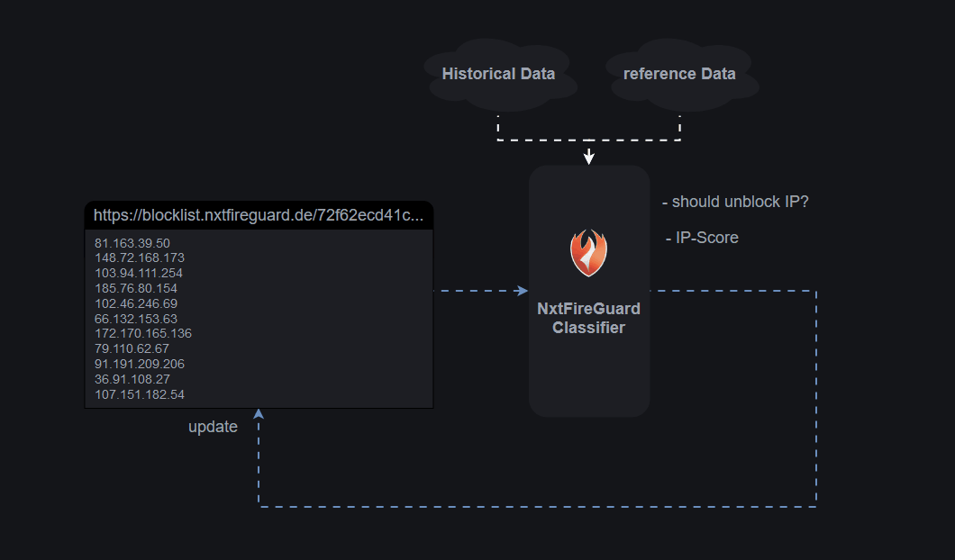Switch to the NxtFireGuard Classifier panel
Image resolution: width=955 pixels, height=560 pixels.
588,318
